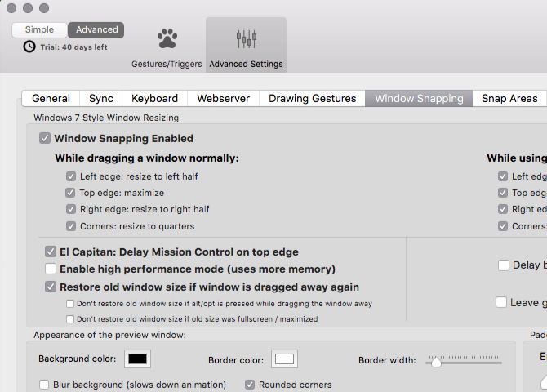Enable high performance mode checkbox
Image resolution: width=547 pixels, height=392 pixels.
click(x=51, y=269)
